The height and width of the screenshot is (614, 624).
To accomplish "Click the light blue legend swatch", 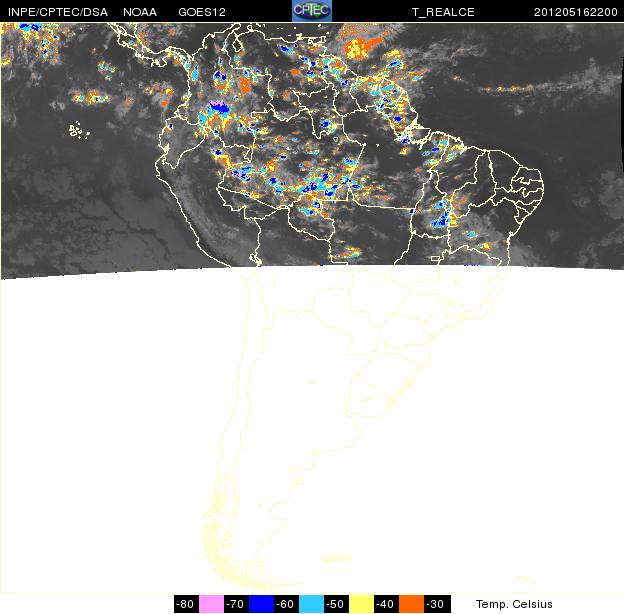I will point(311,604).
